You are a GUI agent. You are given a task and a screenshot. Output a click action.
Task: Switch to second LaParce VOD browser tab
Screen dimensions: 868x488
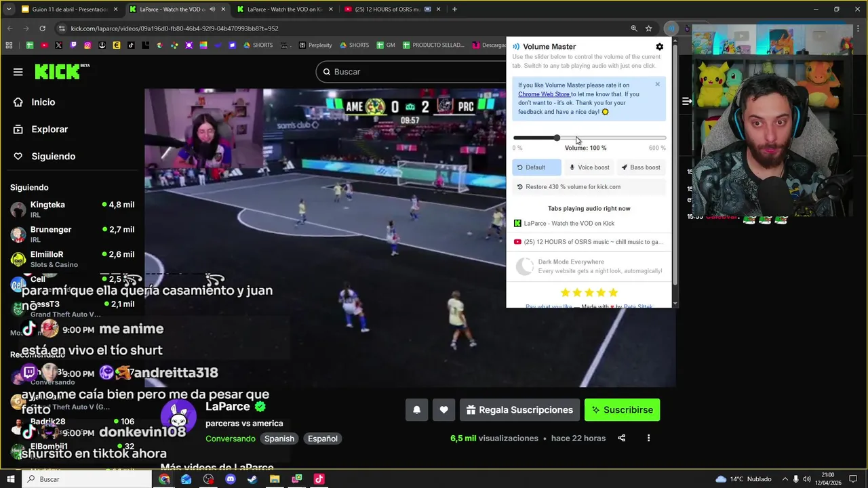[x=285, y=9]
